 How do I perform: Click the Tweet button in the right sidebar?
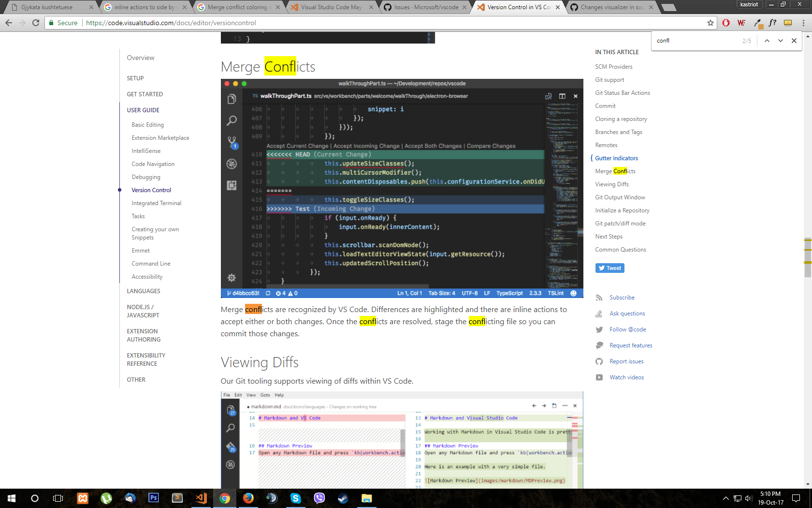[x=609, y=268]
